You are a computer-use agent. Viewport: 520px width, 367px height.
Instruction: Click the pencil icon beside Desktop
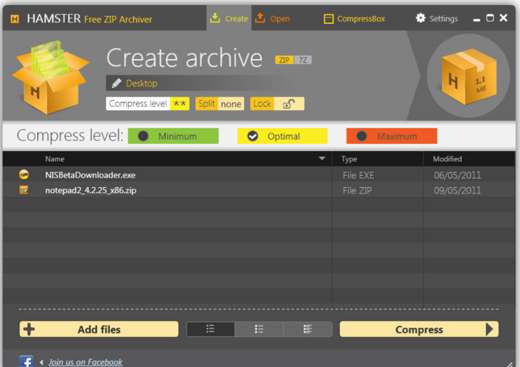pos(116,83)
